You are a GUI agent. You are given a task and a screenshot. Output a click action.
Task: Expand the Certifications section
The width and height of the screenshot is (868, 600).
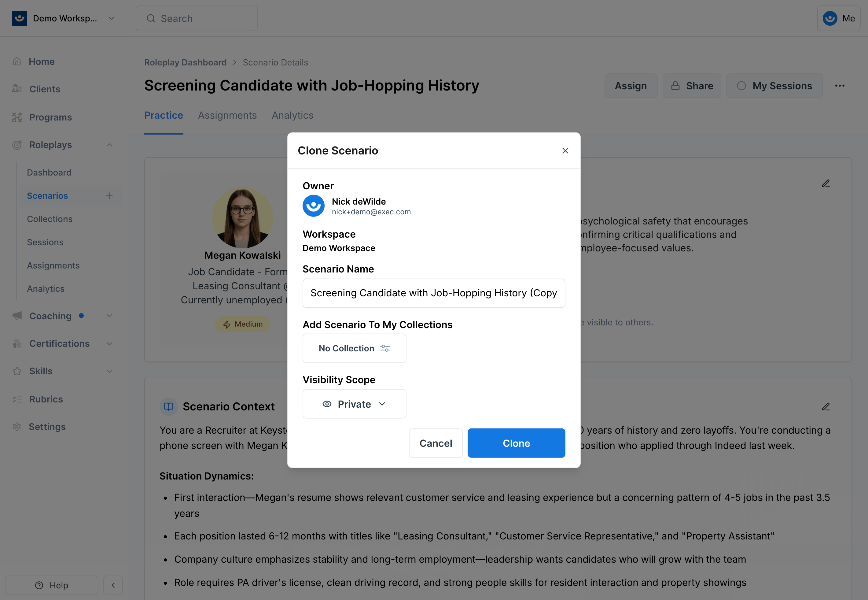coord(109,344)
